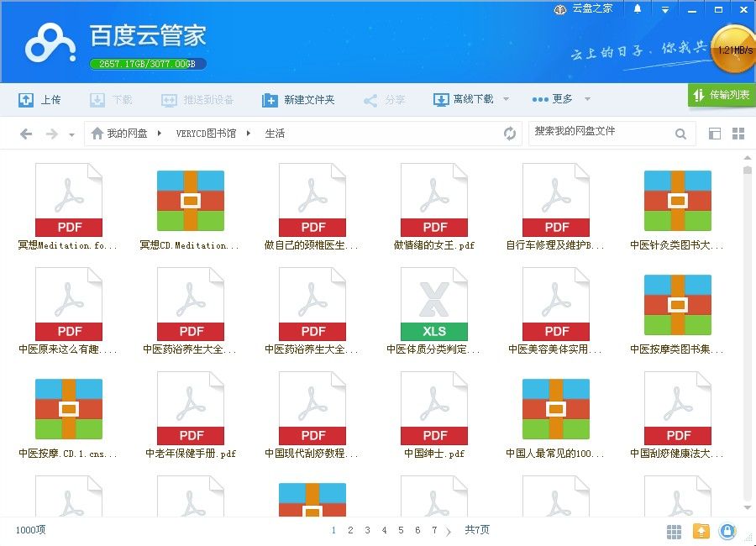756x546 pixels.
Task: Click the scrollbar down arrow
Action: (748, 507)
